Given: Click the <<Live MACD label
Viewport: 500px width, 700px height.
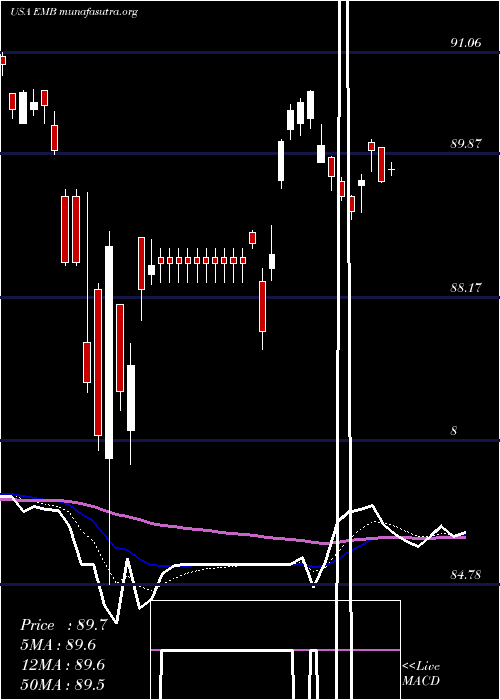Looking at the screenshot, I should point(421,673).
